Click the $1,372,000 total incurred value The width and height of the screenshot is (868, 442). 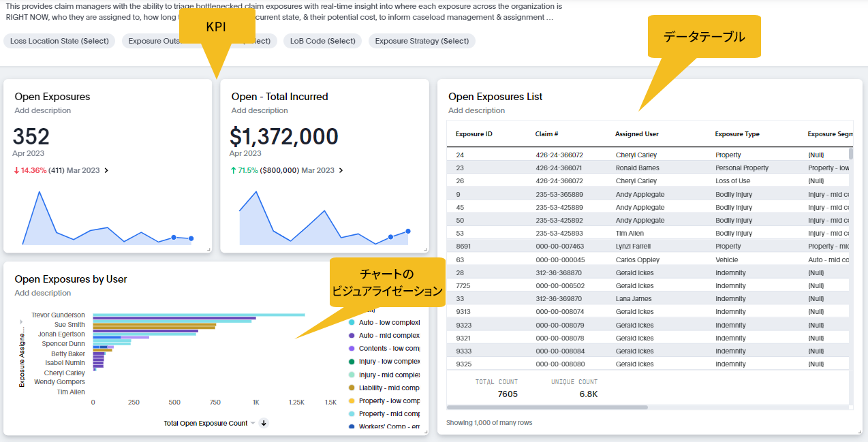pos(284,136)
